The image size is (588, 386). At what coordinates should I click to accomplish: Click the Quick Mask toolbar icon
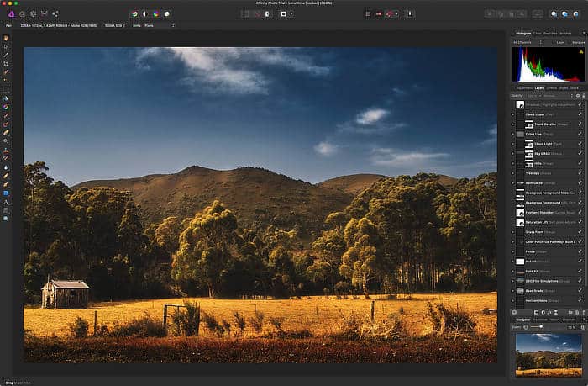[x=284, y=14]
